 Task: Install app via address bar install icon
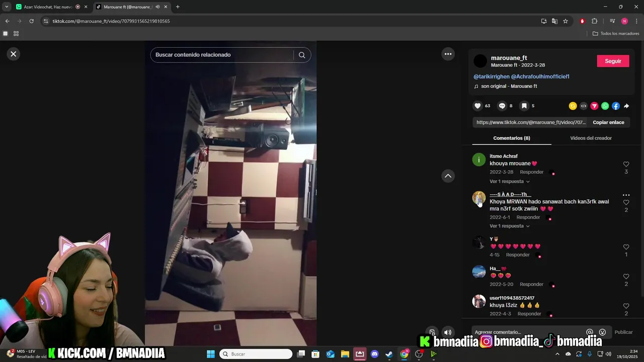(x=544, y=21)
